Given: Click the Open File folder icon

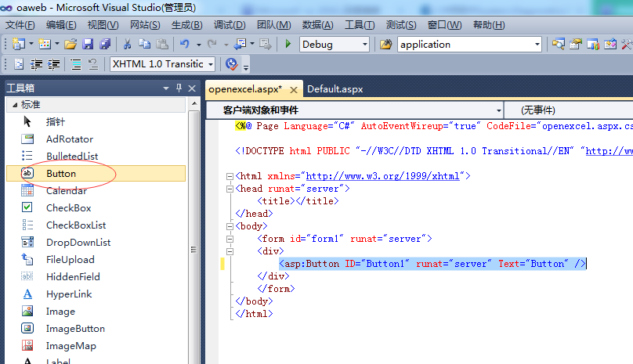Looking at the screenshot, I should point(71,44).
